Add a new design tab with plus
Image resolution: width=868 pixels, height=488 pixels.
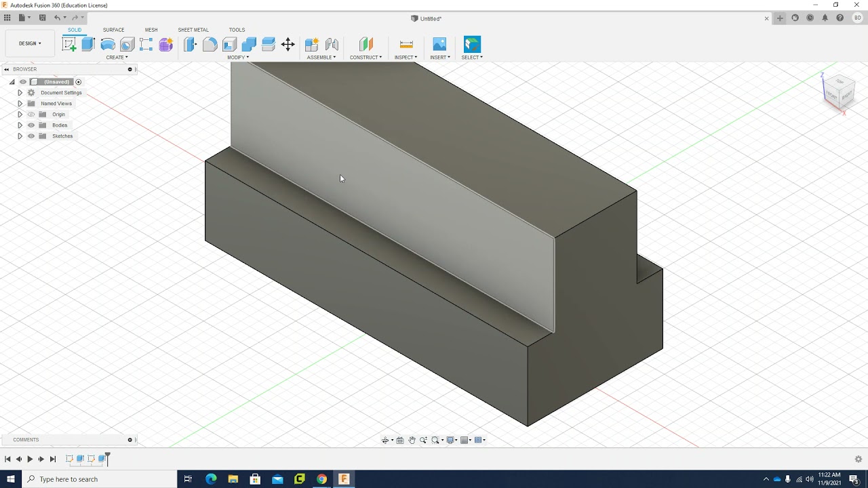click(x=780, y=18)
